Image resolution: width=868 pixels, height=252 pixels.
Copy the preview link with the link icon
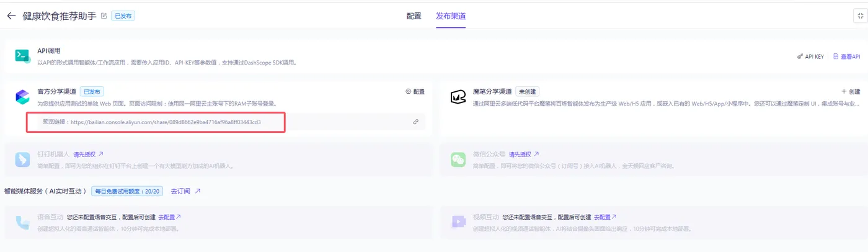(415, 122)
